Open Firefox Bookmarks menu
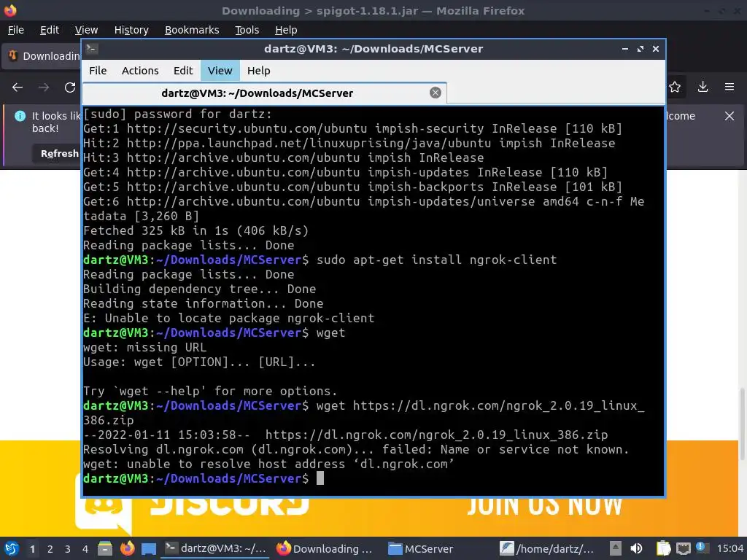747x560 pixels. point(192,30)
